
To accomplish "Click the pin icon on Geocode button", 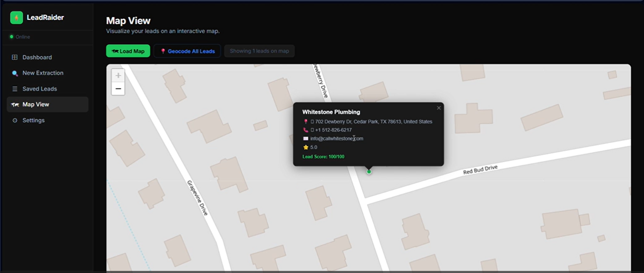I will pos(163,51).
